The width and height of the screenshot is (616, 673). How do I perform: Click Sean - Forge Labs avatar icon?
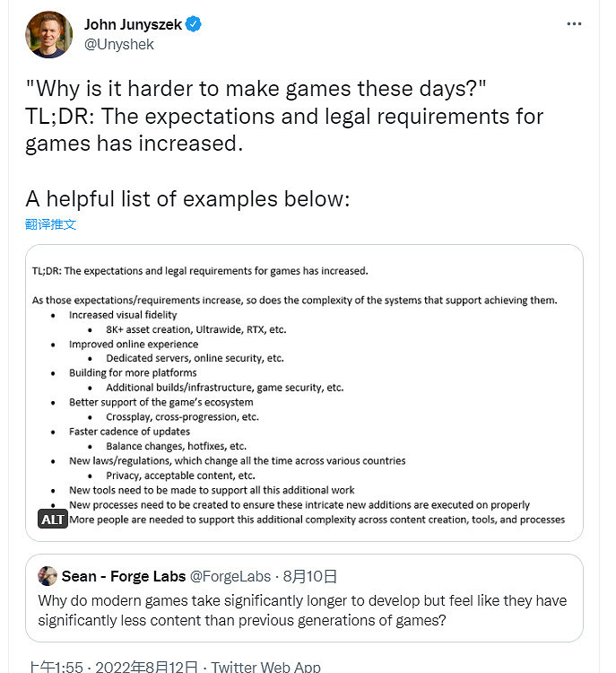tap(48, 576)
